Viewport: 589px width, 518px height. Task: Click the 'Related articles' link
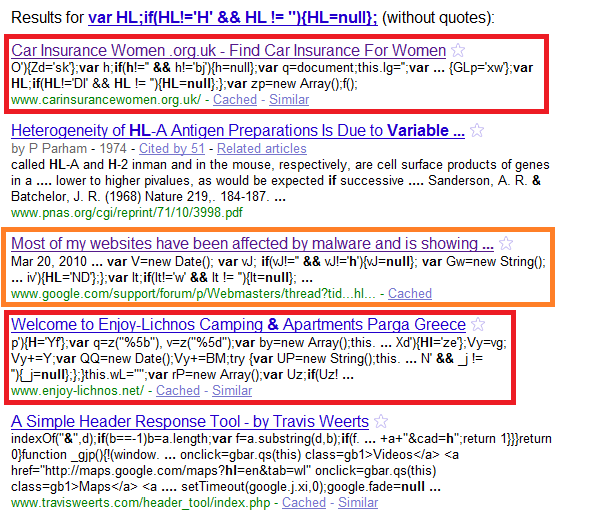pyautogui.click(x=261, y=148)
